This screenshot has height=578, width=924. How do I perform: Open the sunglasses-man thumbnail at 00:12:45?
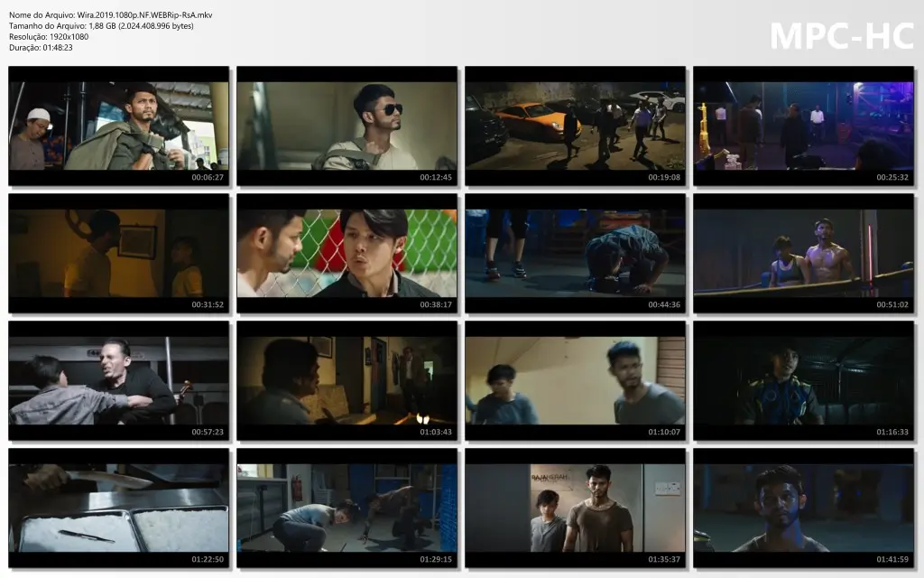(x=346, y=125)
